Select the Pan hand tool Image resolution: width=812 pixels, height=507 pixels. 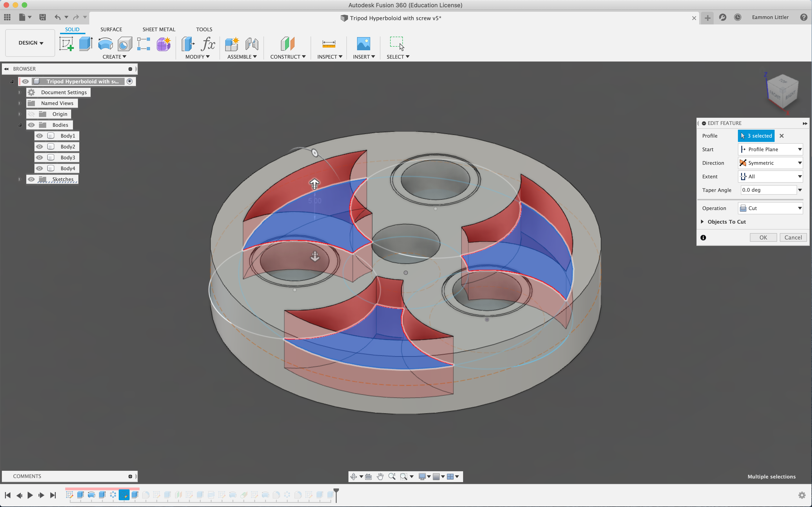point(380,476)
